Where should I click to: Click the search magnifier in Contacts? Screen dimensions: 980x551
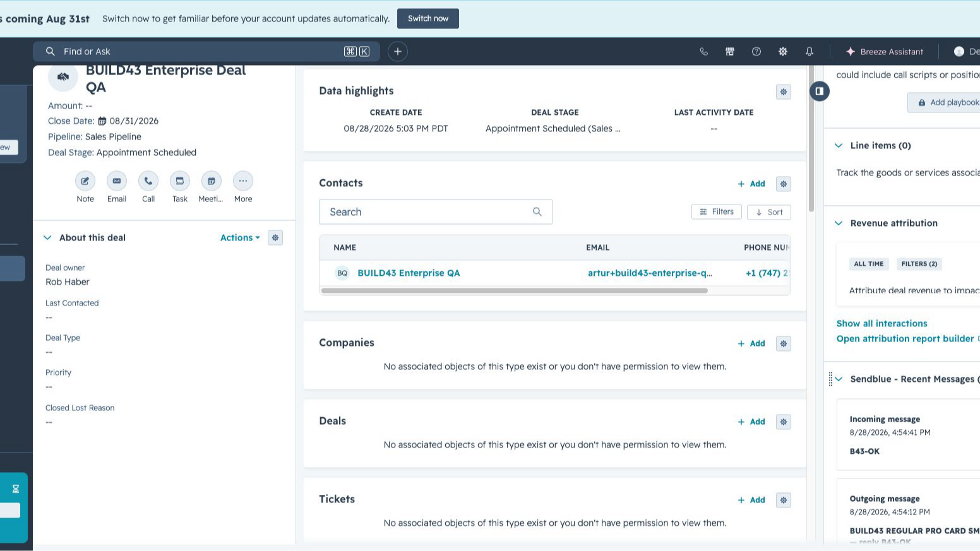coord(537,212)
